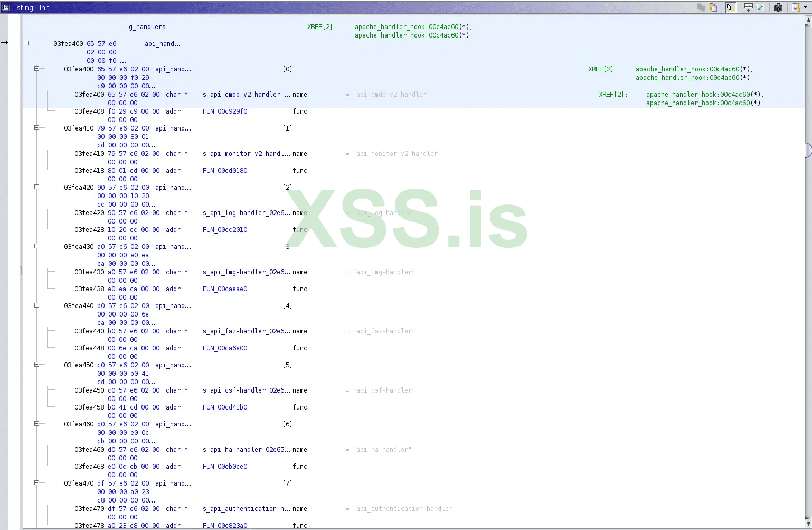
Task: Collapse the array element [5] node
Action: coord(36,365)
